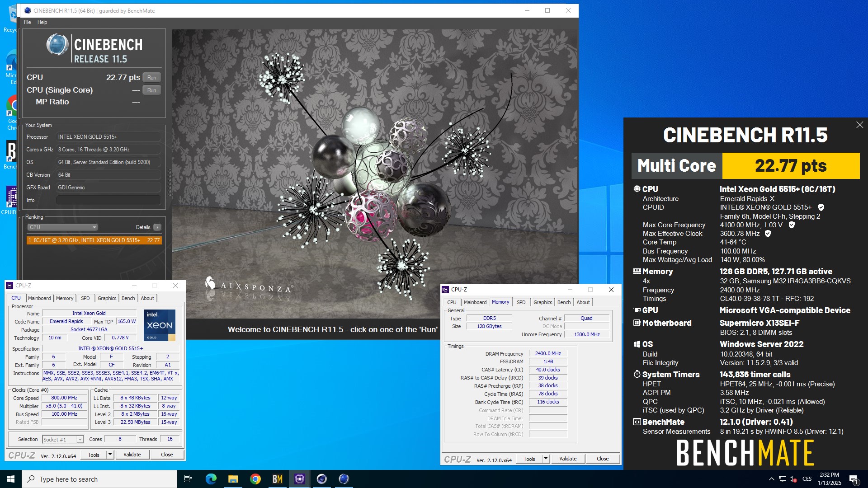Open Bench tab in right CPU-Z

(x=564, y=302)
